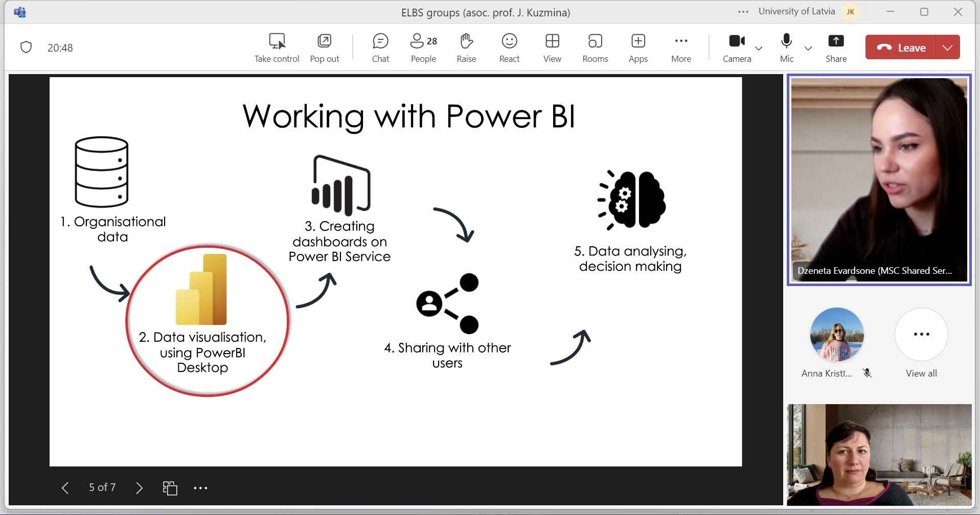Click the meeting title ELBS groups
980x515 pixels.
tap(485, 13)
